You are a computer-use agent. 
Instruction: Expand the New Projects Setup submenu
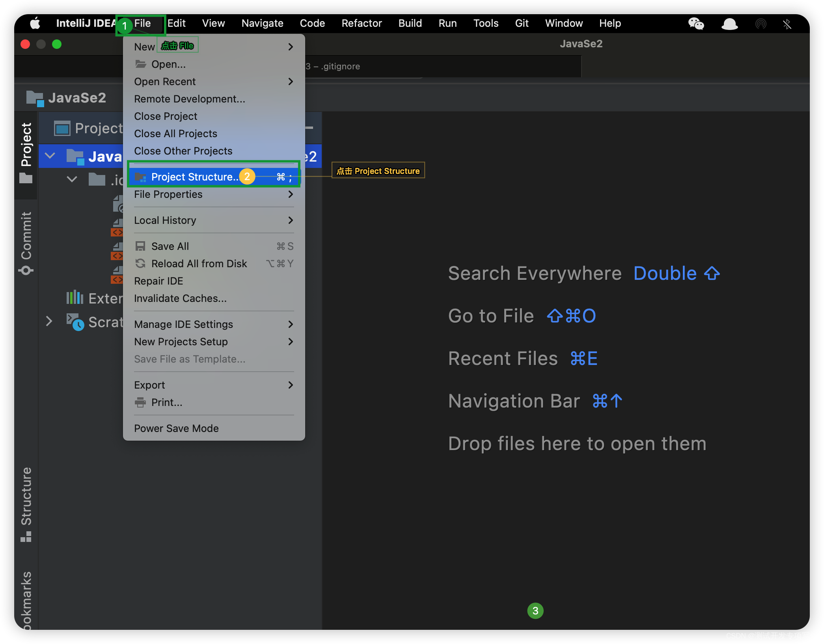click(x=291, y=342)
